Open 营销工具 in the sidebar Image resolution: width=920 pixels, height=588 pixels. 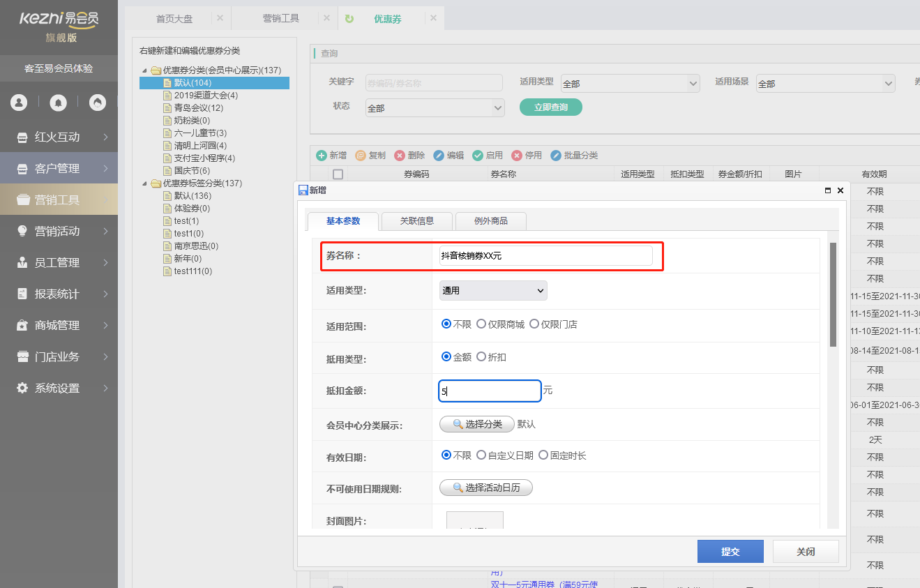[59, 200]
